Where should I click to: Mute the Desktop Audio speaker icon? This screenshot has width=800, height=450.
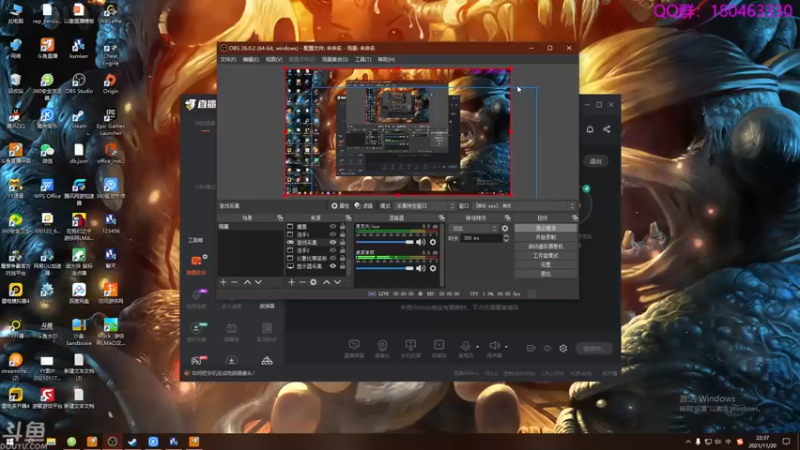421,268
